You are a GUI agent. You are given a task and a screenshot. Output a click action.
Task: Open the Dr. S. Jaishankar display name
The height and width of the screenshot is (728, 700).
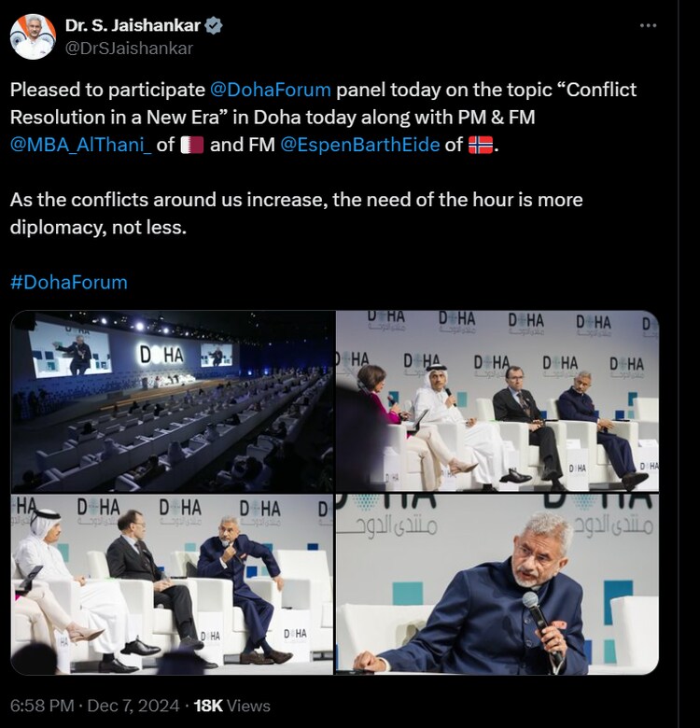coord(133,25)
